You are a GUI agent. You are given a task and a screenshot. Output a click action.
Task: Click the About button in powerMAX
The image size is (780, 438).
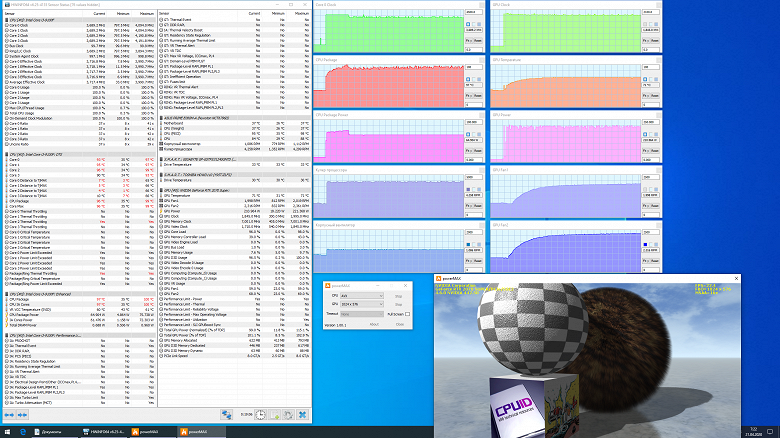coord(375,325)
